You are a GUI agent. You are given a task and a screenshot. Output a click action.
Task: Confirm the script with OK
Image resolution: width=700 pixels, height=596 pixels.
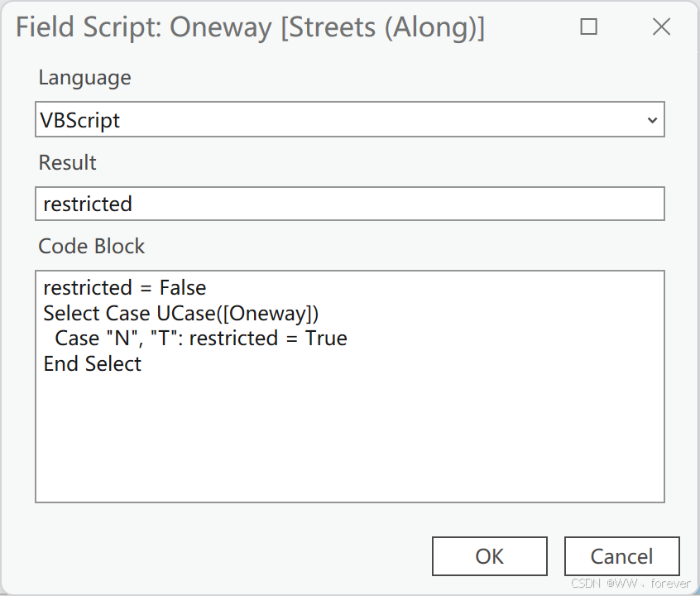(x=489, y=556)
